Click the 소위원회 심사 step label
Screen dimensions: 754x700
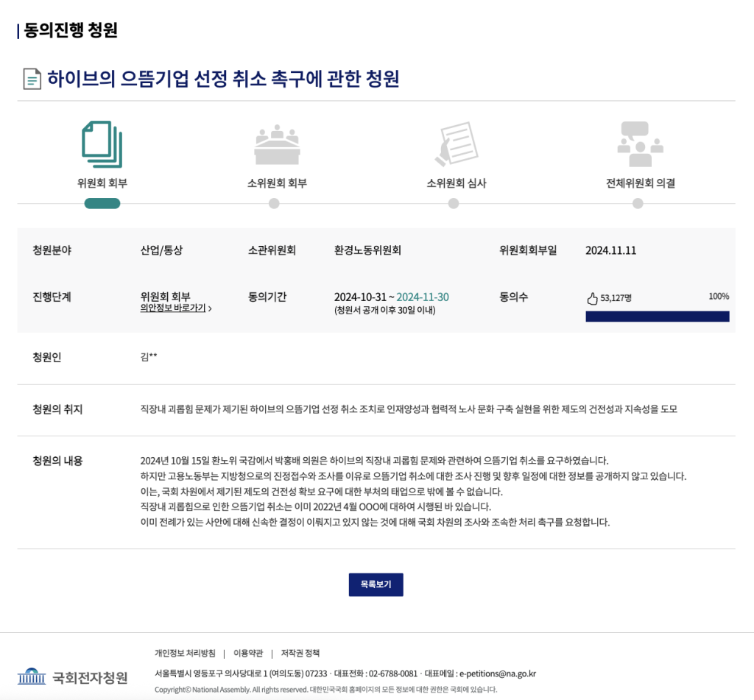457,183
